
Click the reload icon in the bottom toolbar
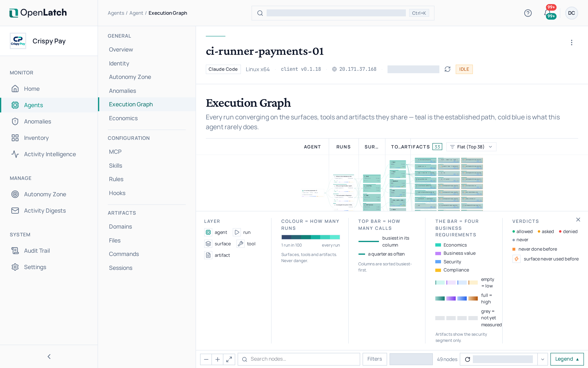pyautogui.click(x=467, y=359)
